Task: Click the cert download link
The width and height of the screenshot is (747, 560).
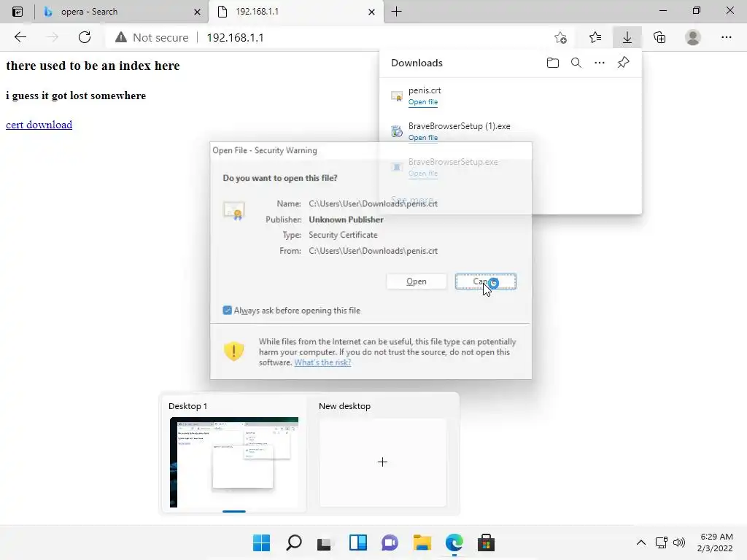Action: [x=39, y=125]
